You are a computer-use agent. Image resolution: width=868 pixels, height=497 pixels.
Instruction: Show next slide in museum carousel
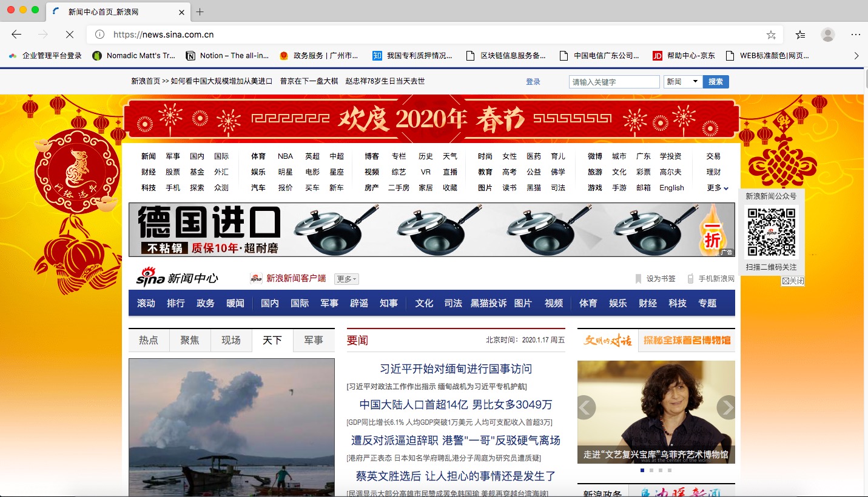726,407
